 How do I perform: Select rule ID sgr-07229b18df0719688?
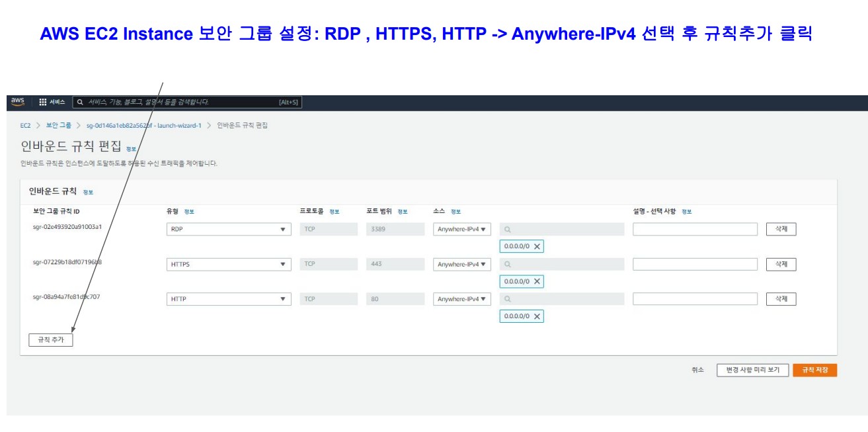pos(67,262)
